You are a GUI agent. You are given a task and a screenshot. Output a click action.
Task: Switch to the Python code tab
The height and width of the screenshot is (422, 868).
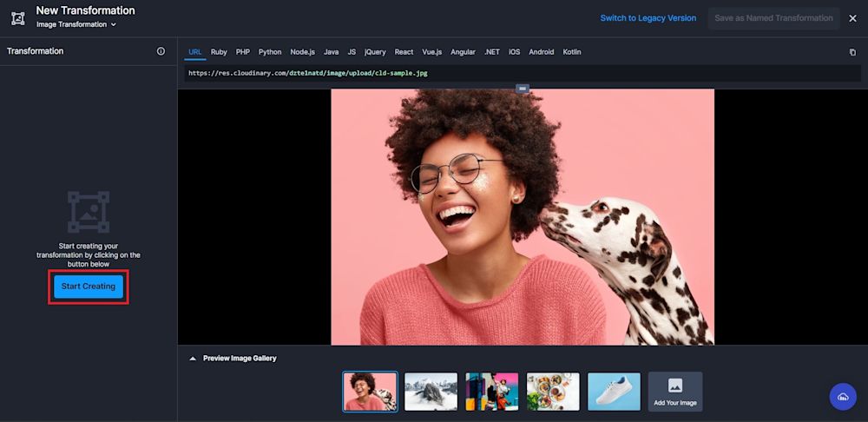pyautogui.click(x=270, y=52)
